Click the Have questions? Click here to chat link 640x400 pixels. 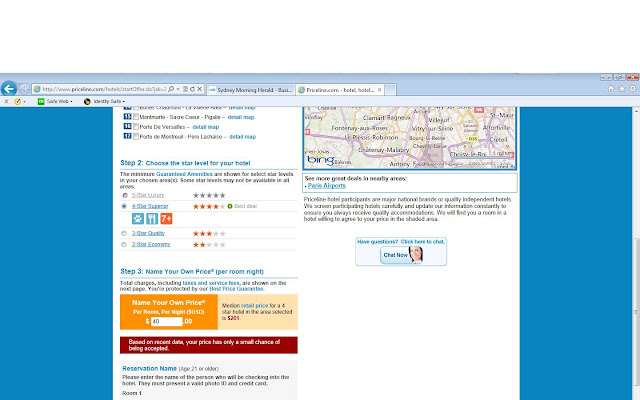click(x=401, y=242)
